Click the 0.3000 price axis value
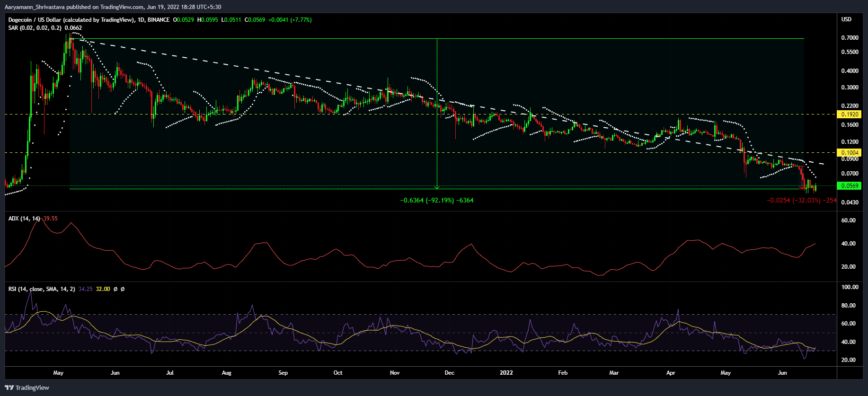 pos(850,88)
